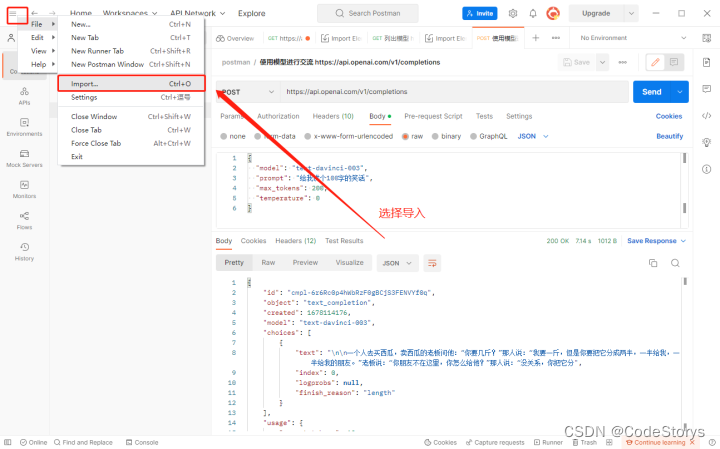Open Find and Replace in status bar
The width and height of the screenshot is (720, 449).
[x=83, y=443]
